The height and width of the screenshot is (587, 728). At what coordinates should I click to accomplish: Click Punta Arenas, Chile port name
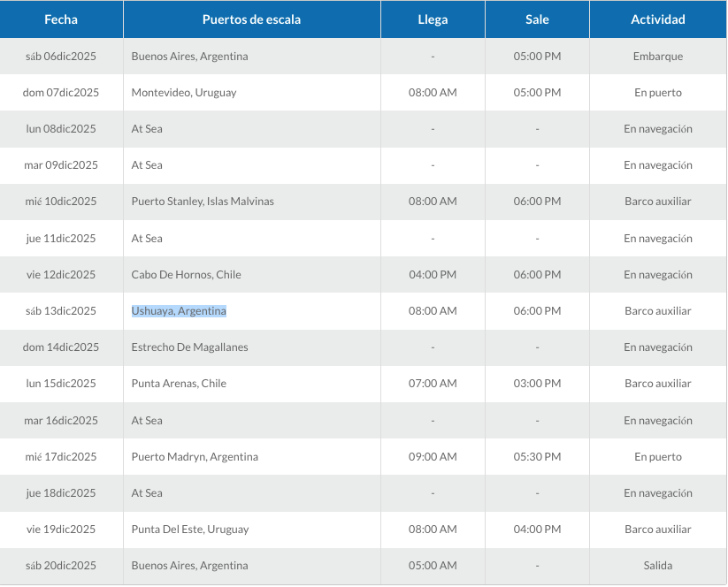click(x=179, y=384)
